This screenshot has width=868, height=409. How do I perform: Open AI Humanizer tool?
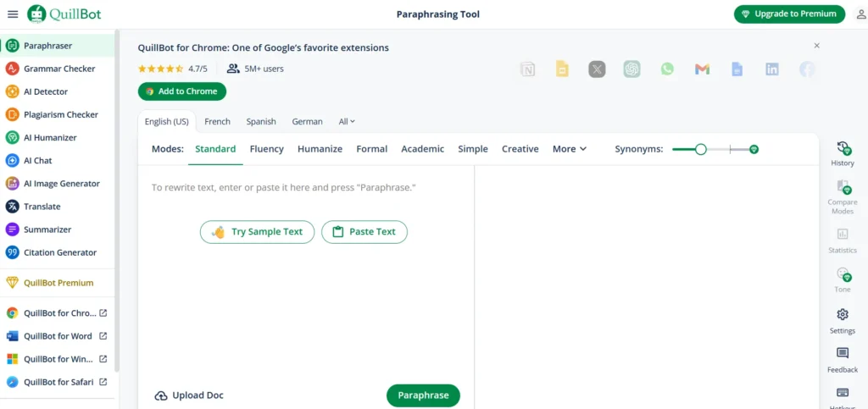[x=58, y=138]
